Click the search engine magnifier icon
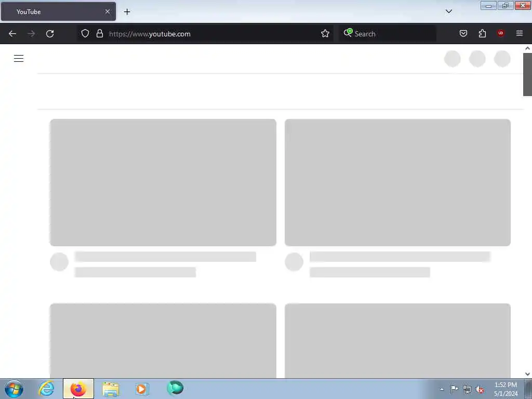This screenshot has height=399, width=532. [348, 33]
